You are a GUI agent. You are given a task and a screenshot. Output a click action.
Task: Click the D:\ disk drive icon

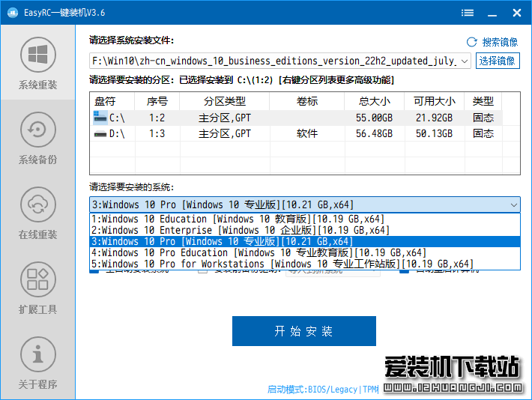pos(100,133)
